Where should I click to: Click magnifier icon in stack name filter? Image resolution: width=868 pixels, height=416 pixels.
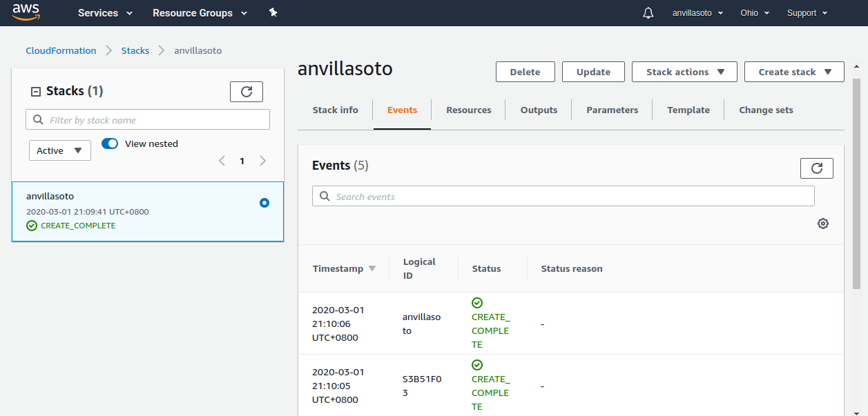pos(38,120)
